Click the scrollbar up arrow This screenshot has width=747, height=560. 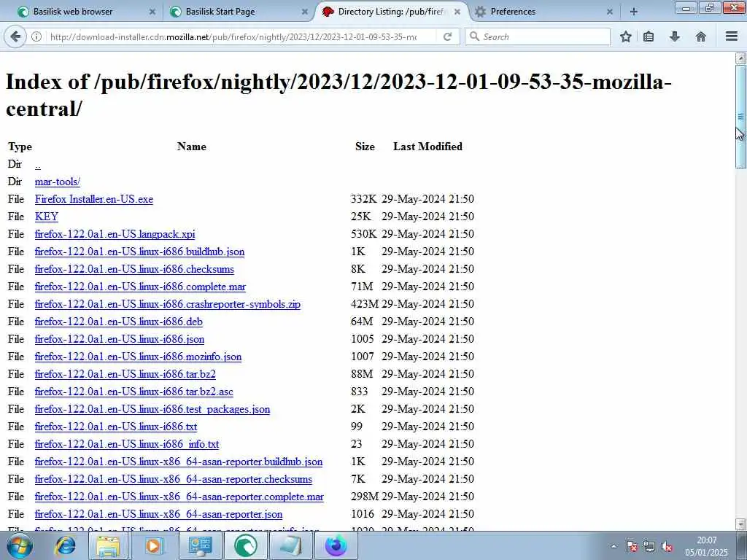740,58
